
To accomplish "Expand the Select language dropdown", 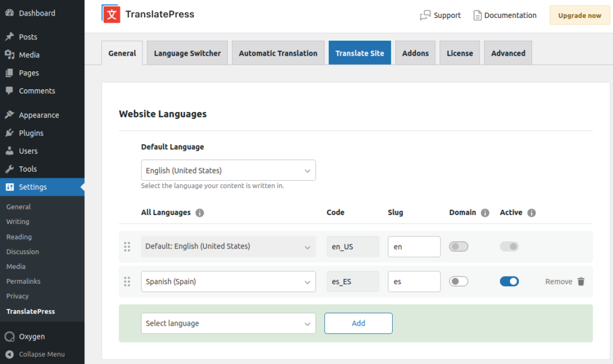I will 228,323.
